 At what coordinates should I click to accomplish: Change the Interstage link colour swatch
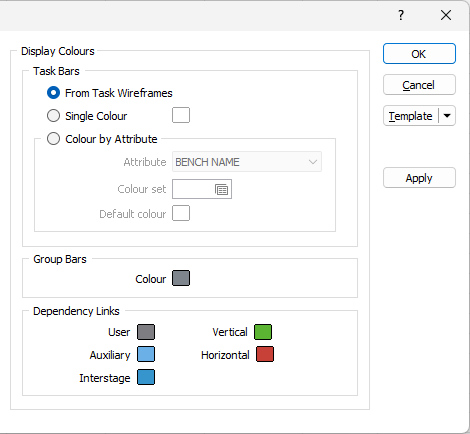pyautogui.click(x=146, y=377)
